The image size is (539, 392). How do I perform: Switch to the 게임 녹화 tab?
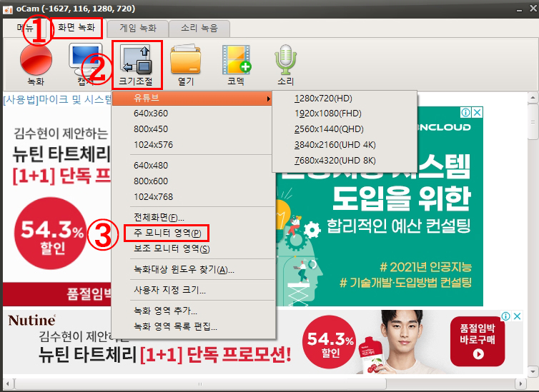coord(138,28)
